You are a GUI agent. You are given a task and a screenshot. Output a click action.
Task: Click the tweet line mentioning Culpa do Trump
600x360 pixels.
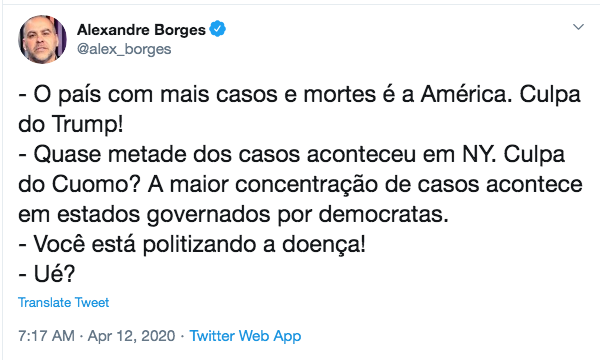(299, 109)
